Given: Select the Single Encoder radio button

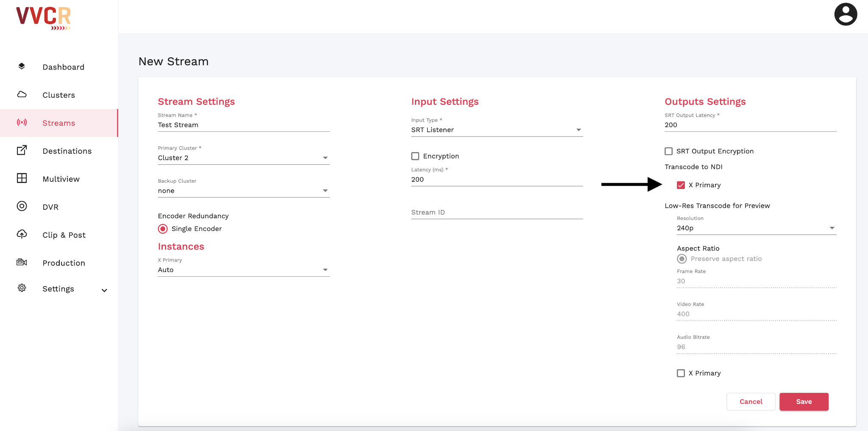Looking at the screenshot, I should click(x=163, y=229).
